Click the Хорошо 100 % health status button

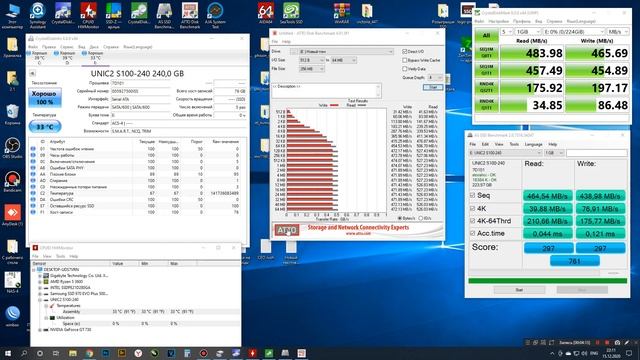click(x=44, y=98)
